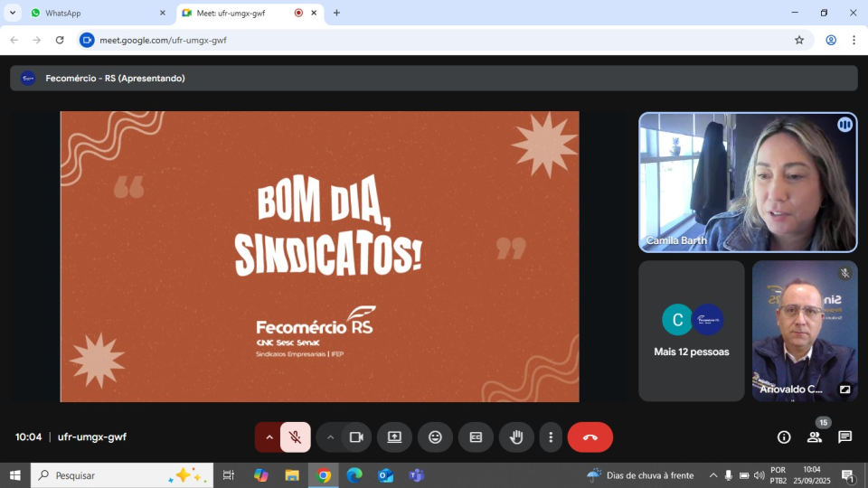The width and height of the screenshot is (868, 488).
Task: Show the participants list icon
Action: click(815, 437)
